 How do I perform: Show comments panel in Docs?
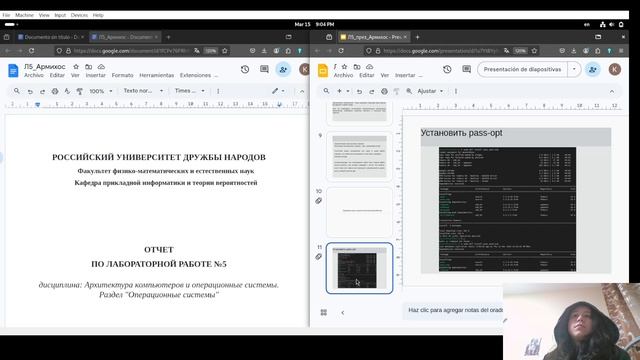(264, 69)
